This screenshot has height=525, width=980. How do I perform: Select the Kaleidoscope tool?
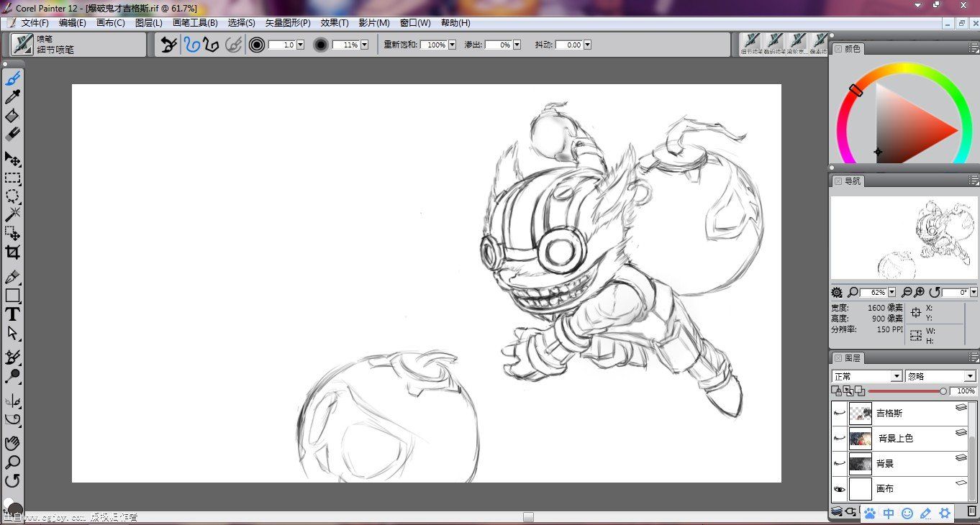12,419
